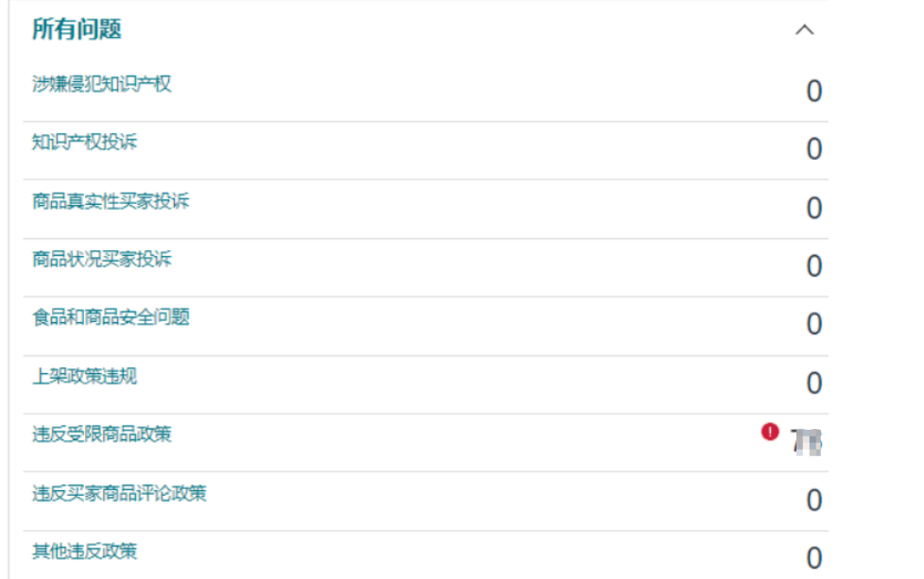This screenshot has width=924, height=579.
Task: Click the zero count for 食品和商品安全问题
Action: pyautogui.click(x=814, y=325)
